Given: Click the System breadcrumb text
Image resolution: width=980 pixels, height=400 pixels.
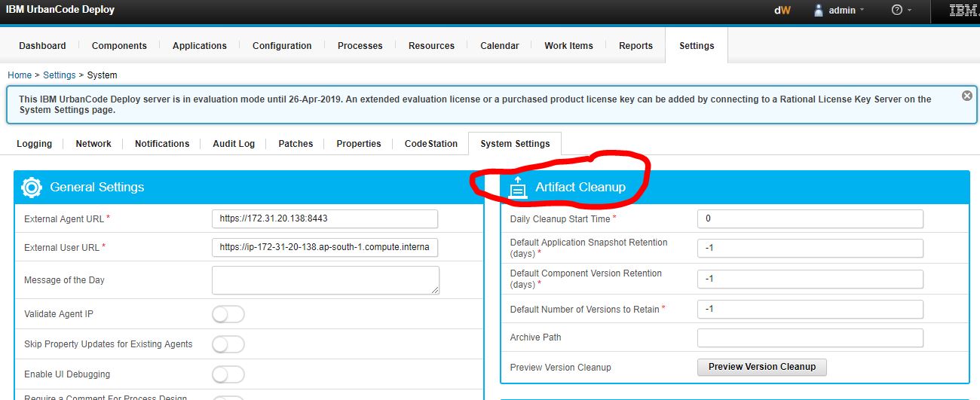Looking at the screenshot, I should tap(103, 75).
